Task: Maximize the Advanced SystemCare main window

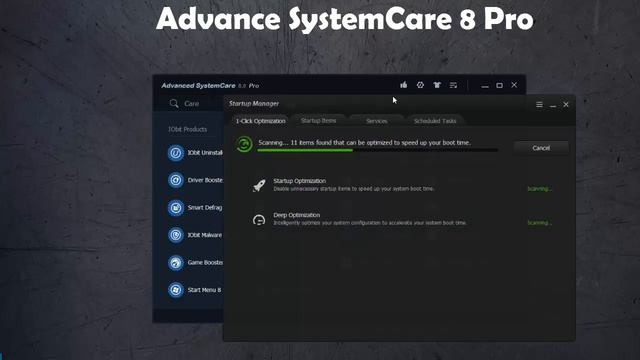Action: point(499,85)
